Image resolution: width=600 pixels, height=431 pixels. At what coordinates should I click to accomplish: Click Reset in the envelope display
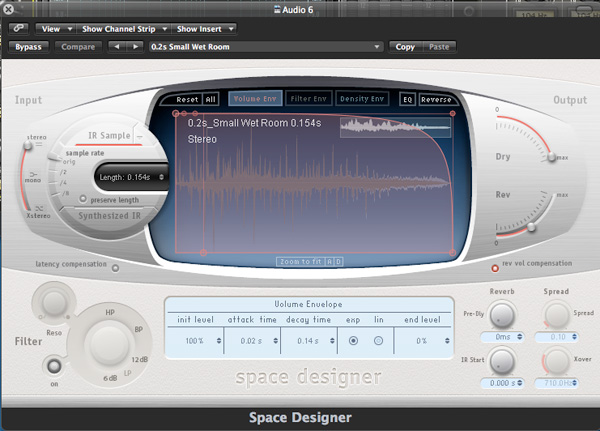point(187,100)
